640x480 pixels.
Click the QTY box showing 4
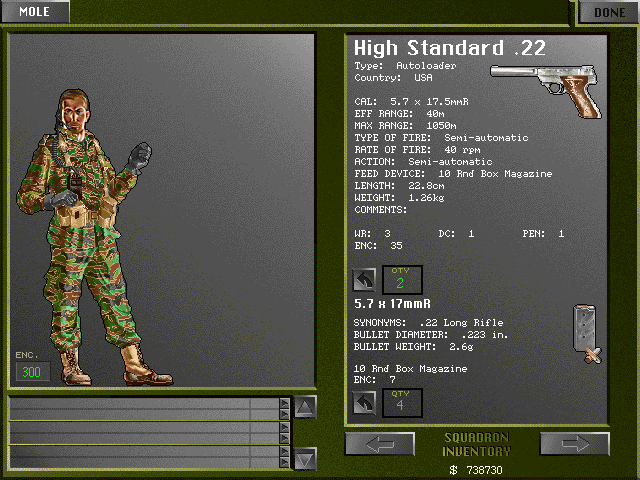click(402, 403)
